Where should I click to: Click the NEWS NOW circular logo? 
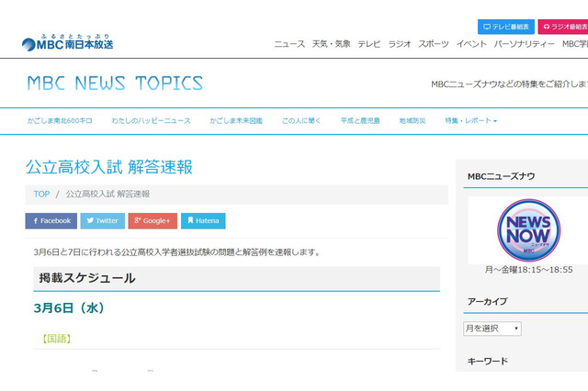pyautogui.click(x=528, y=230)
